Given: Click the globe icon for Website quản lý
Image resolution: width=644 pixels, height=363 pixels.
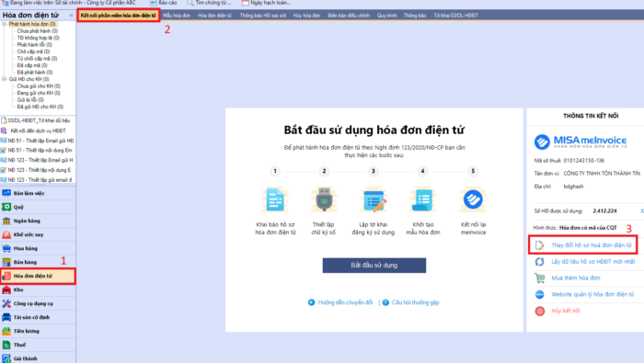Looking at the screenshot, I should point(540,294).
